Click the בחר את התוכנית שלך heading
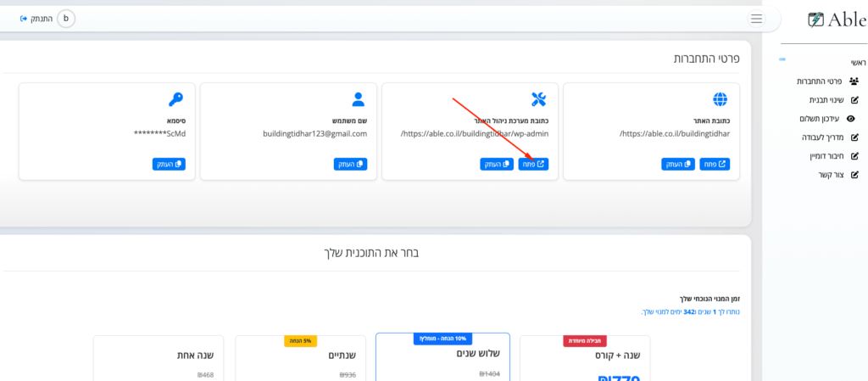868x381 pixels. pos(371,253)
